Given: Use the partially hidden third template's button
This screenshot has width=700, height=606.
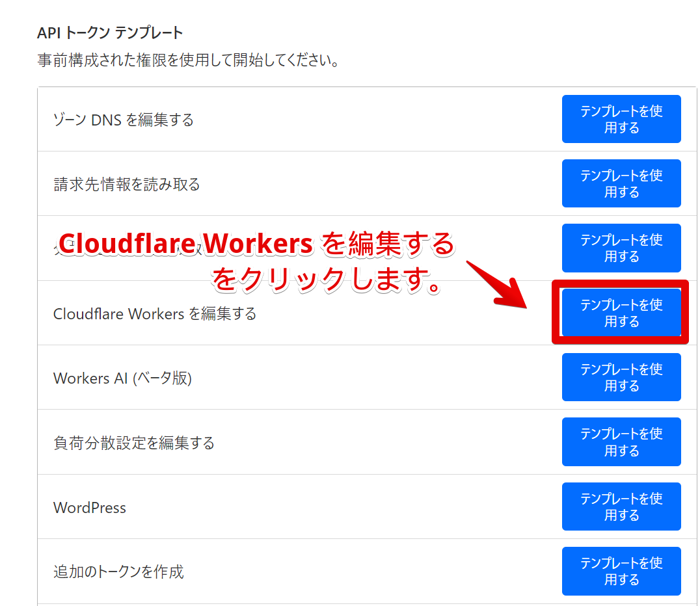Looking at the screenshot, I should pos(621,248).
